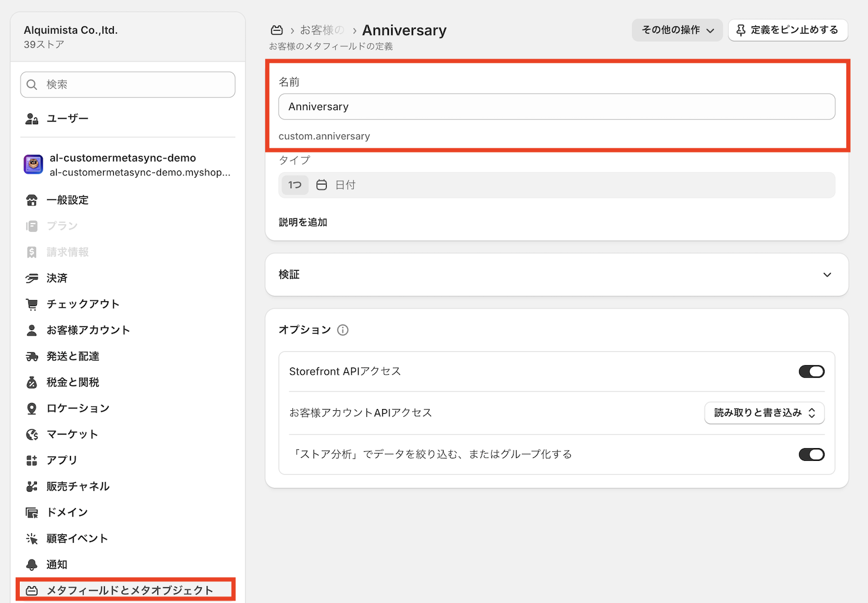Click the 請求情報 billing icon
The image size is (868, 603).
(32, 252)
